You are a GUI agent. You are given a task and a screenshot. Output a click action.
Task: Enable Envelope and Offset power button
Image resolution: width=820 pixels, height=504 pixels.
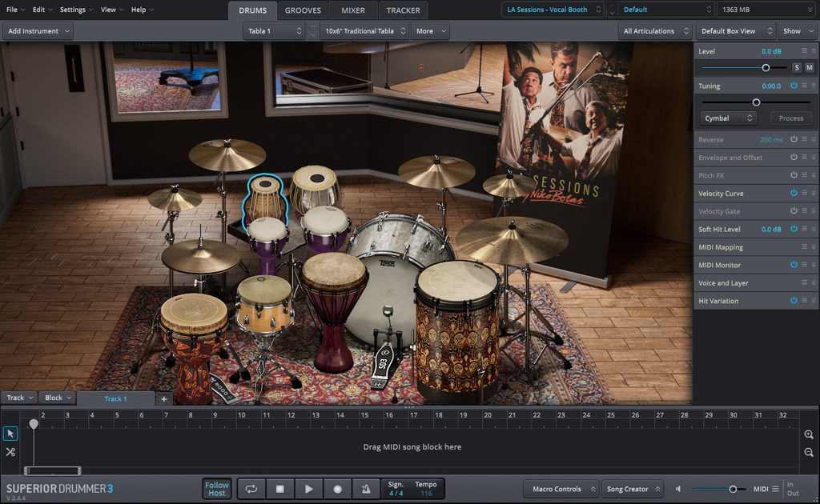tap(794, 158)
